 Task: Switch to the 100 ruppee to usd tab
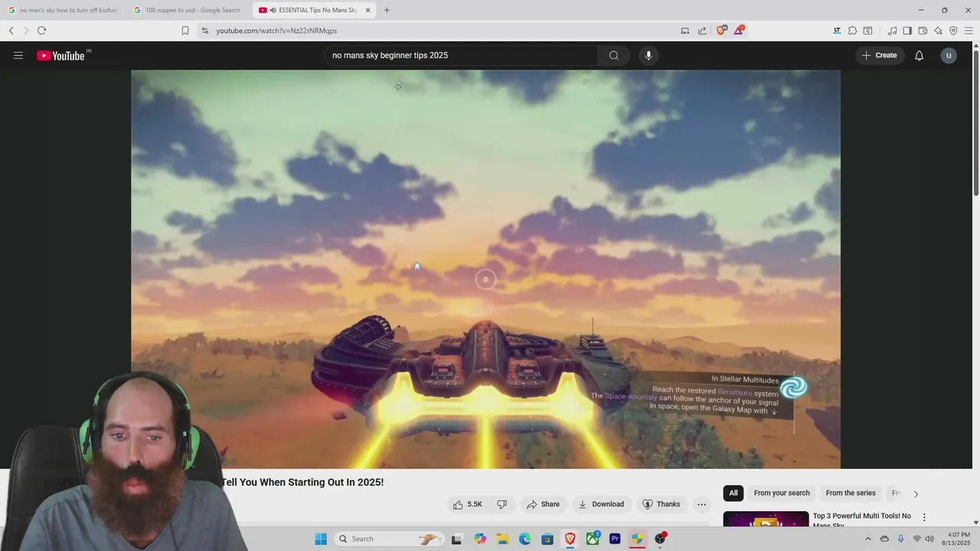(x=188, y=10)
